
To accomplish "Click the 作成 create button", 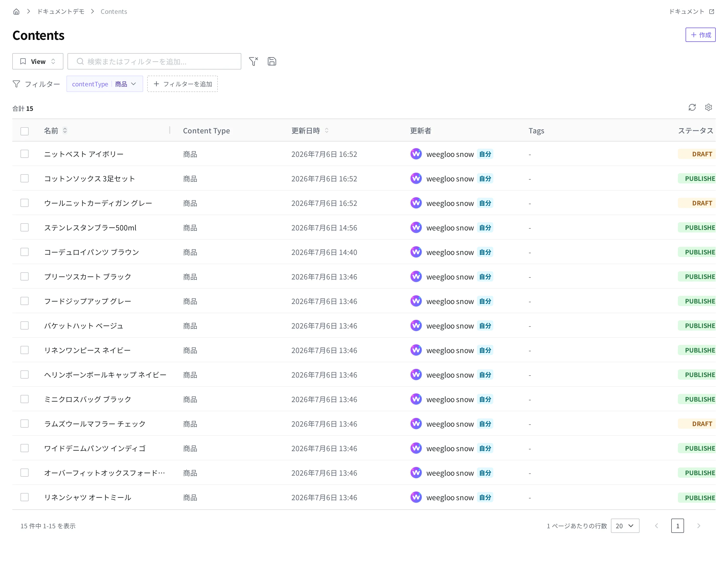I will pos(700,35).
